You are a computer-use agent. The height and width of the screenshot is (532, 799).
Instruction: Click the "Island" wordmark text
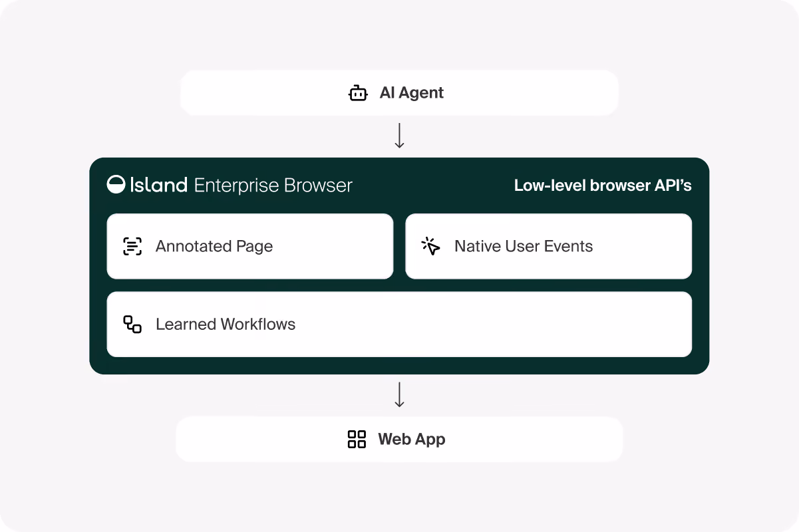[x=158, y=185]
